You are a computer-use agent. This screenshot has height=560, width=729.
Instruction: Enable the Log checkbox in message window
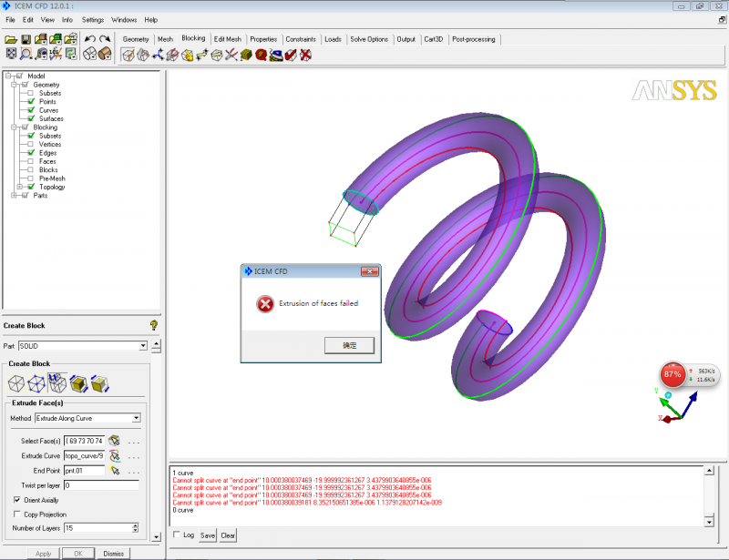[x=177, y=535]
